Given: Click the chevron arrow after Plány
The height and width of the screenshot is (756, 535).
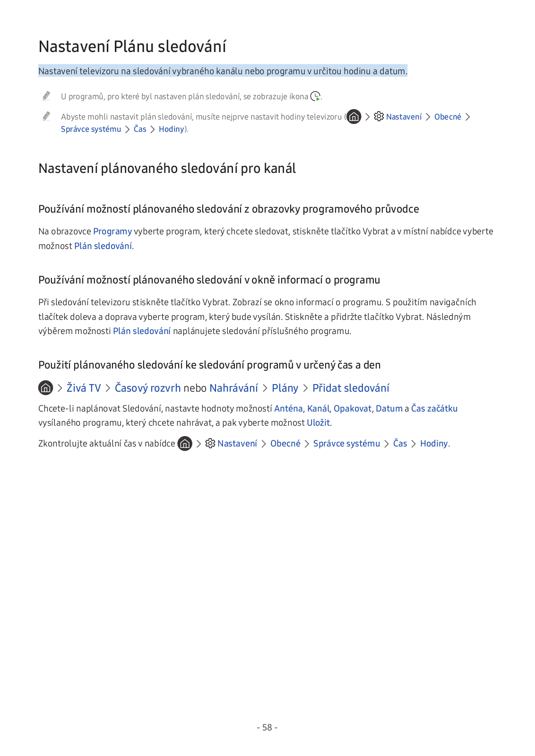Looking at the screenshot, I should click(305, 388).
